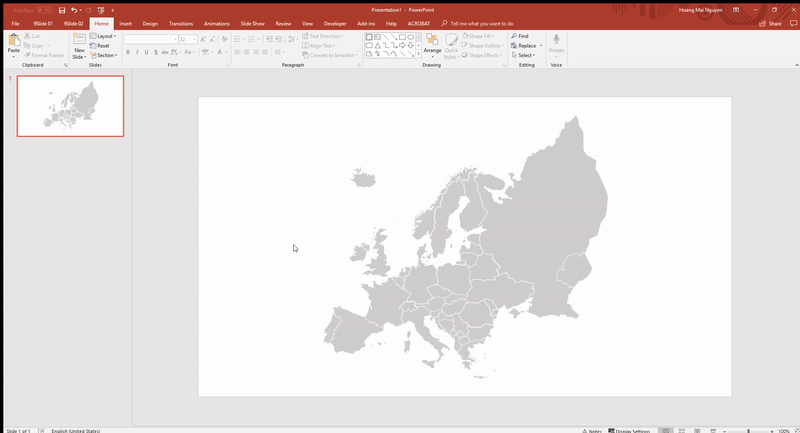This screenshot has height=433, width=800.
Task: Open the ACROBAT tab
Action: point(418,23)
